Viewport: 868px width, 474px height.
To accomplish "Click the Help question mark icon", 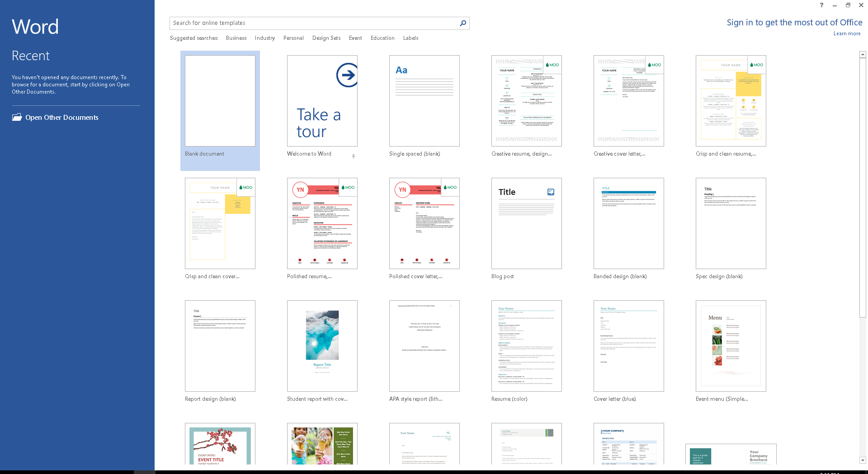I will tap(821, 5).
